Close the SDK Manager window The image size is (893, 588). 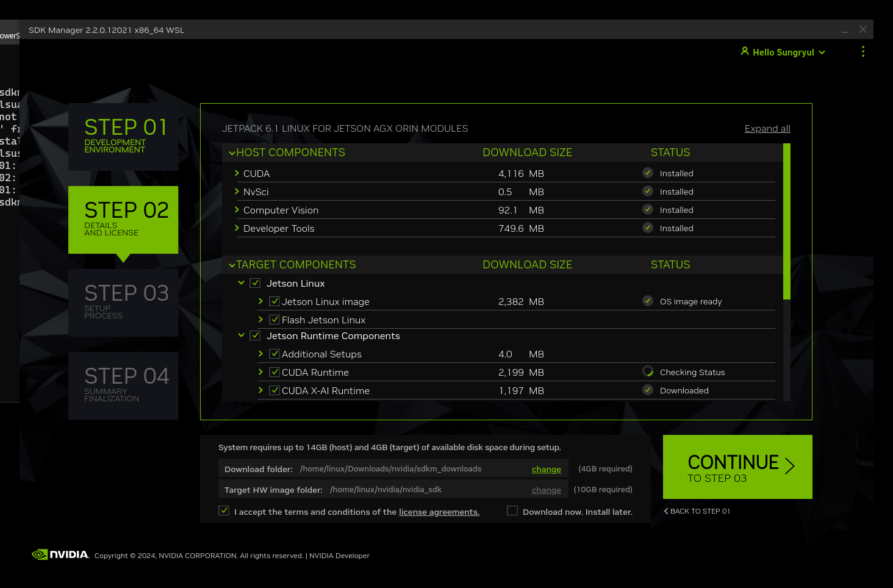click(x=863, y=29)
